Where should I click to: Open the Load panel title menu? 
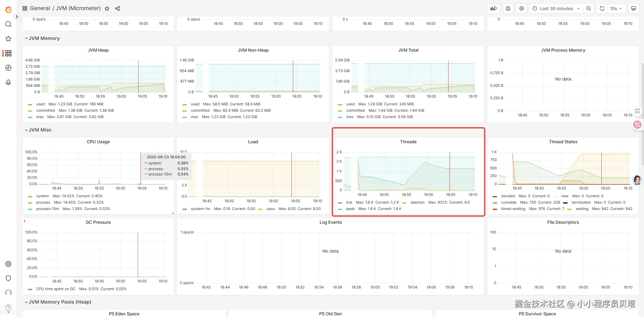pos(253,142)
